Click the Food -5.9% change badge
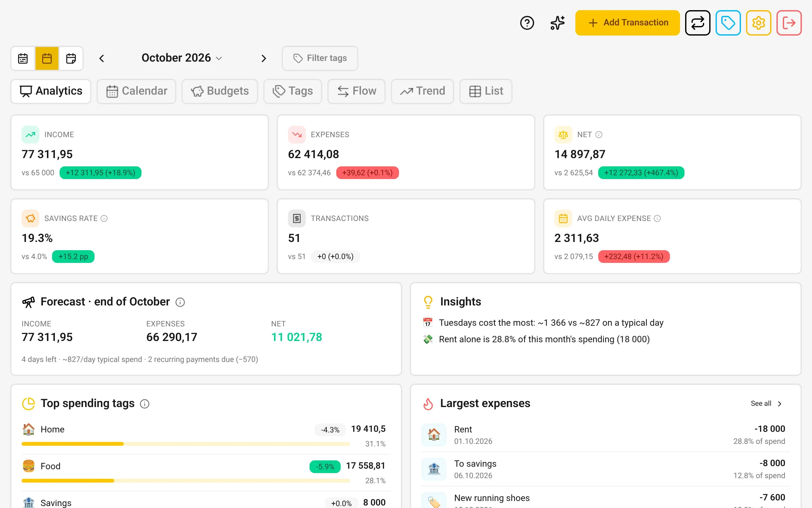812x508 pixels. point(325,467)
